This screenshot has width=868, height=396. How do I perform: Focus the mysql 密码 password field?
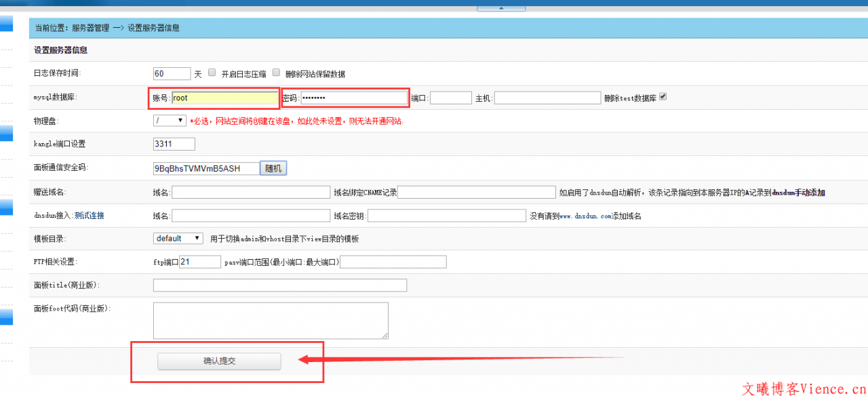pyautogui.click(x=354, y=98)
